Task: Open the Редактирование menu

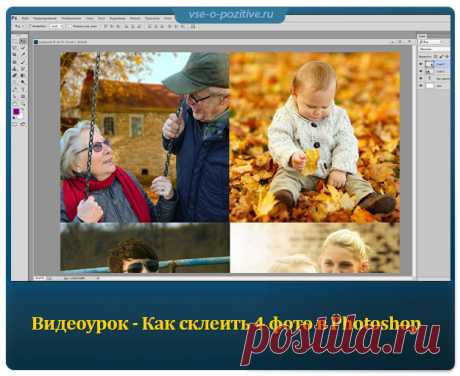Action: [45, 18]
